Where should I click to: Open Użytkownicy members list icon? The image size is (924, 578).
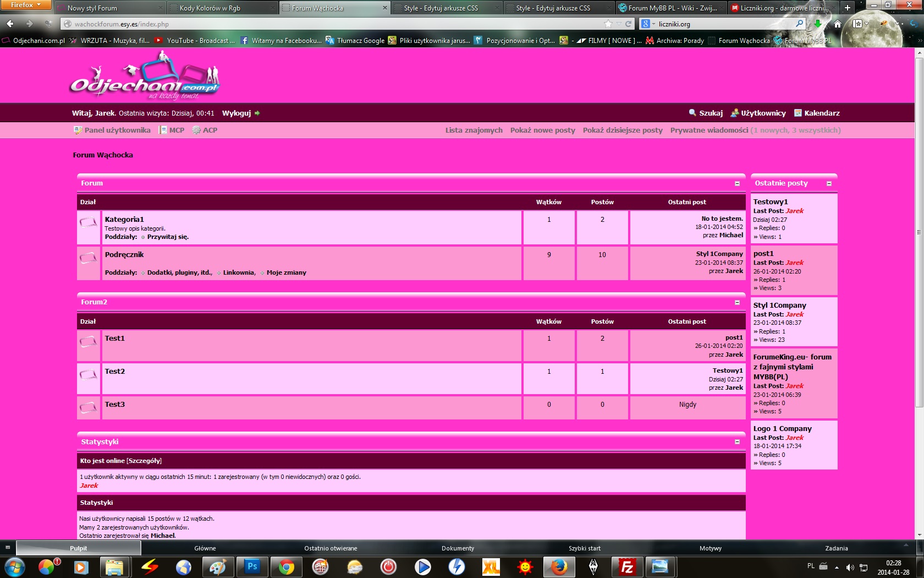point(734,113)
